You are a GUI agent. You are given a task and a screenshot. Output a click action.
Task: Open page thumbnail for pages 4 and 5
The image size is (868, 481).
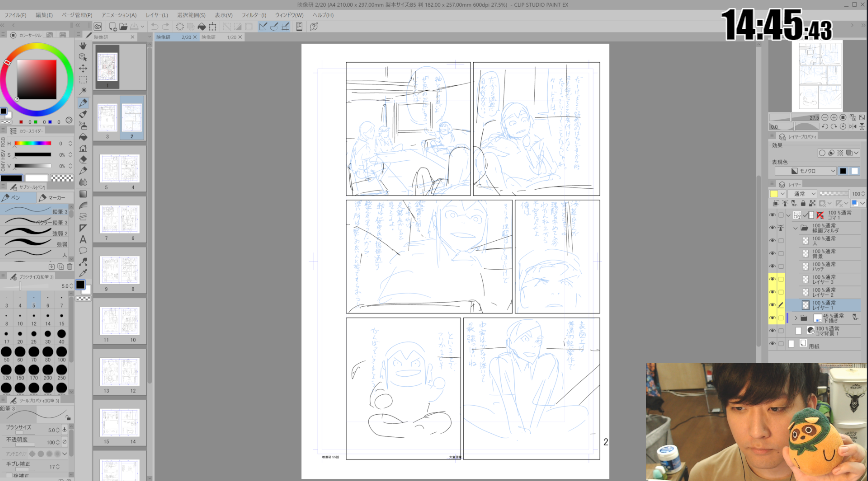click(x=119, y=170)
